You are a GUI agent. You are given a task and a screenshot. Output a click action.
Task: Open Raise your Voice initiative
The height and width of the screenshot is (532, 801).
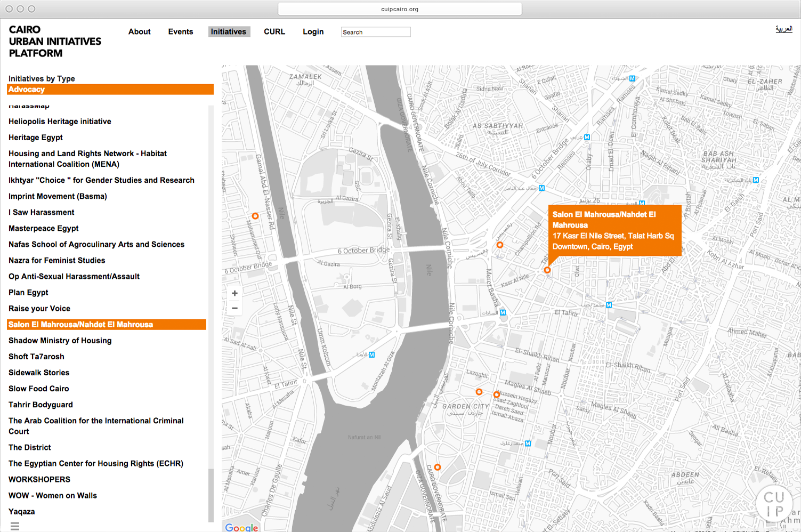tap(39, 308)
